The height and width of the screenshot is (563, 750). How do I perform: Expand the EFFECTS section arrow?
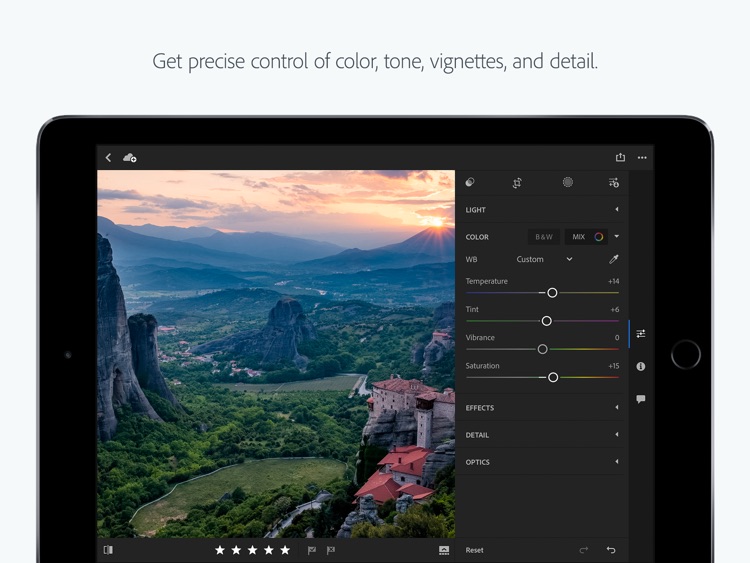click(x=617, y=408)
